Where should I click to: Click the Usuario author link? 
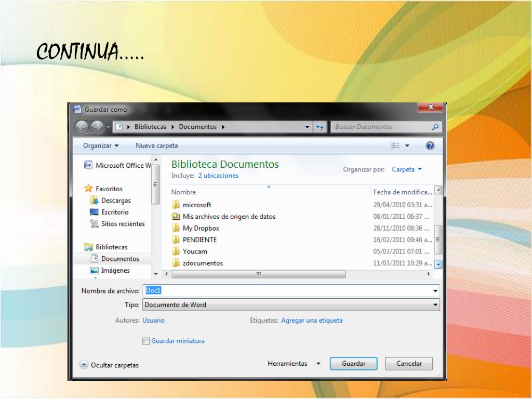click(153, 320)
